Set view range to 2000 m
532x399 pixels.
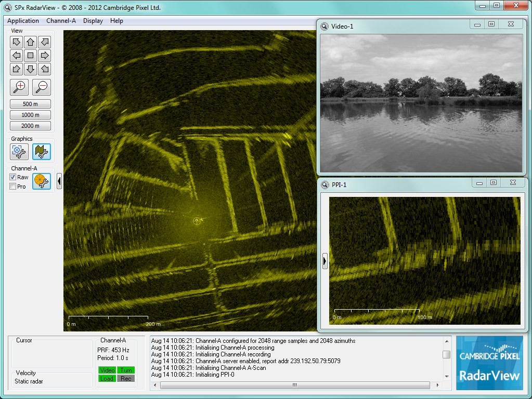[30, 126]
